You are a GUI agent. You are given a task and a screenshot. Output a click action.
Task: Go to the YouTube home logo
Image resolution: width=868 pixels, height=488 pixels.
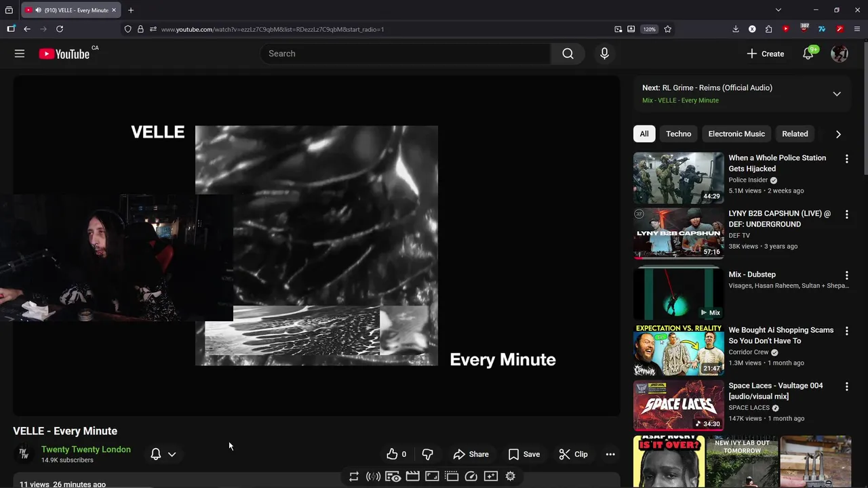coord(64,54)
